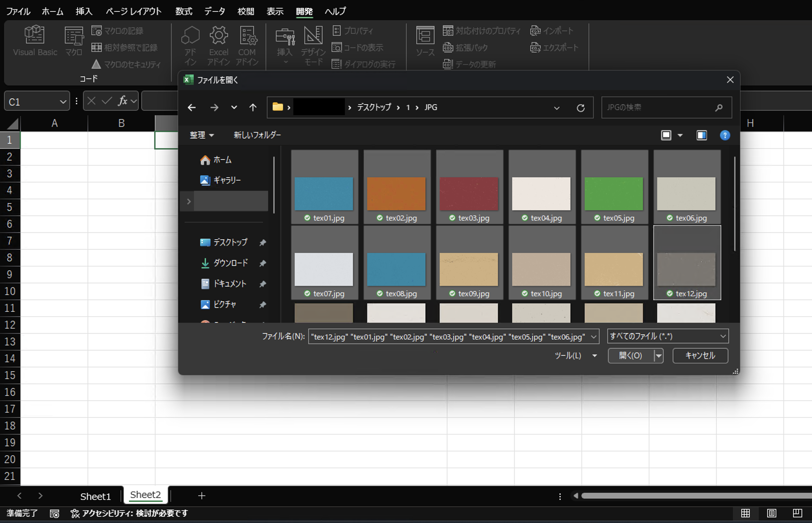Switch to the Sheet1 tab
This screenshot has height=523, width=812.
tap(95, 496)
